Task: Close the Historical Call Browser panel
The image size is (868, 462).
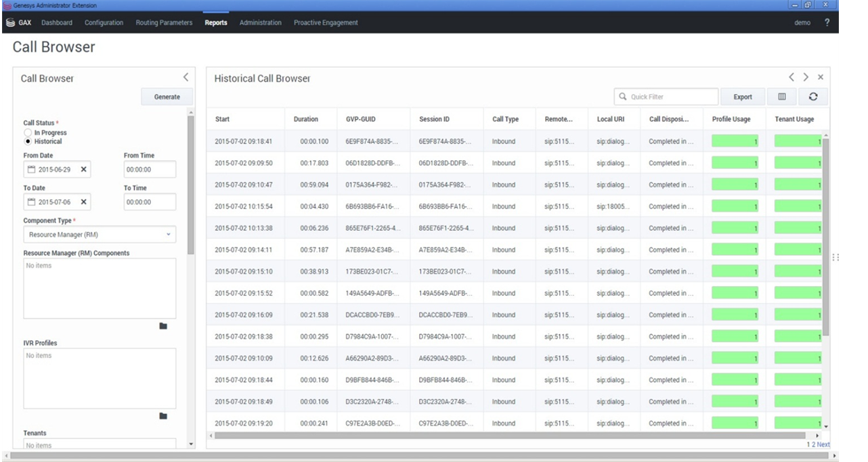Action: pos(821,78)
